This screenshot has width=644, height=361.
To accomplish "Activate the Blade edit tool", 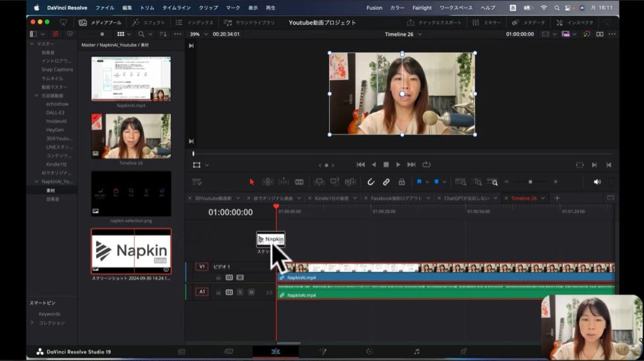I will click(x=299, y=182).
